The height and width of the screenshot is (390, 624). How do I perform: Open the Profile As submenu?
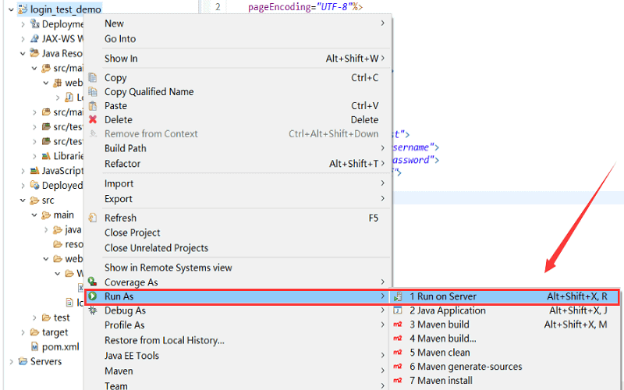(x=238, y=325)
